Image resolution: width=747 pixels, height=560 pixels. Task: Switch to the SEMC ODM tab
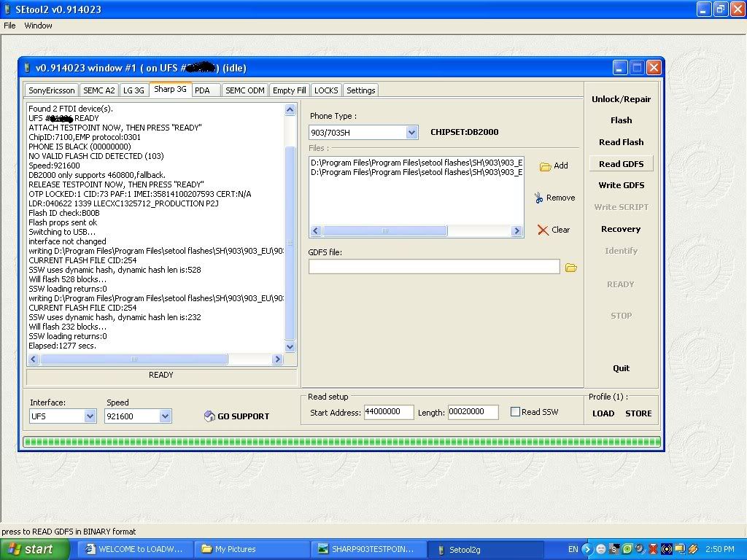(245, 90)
